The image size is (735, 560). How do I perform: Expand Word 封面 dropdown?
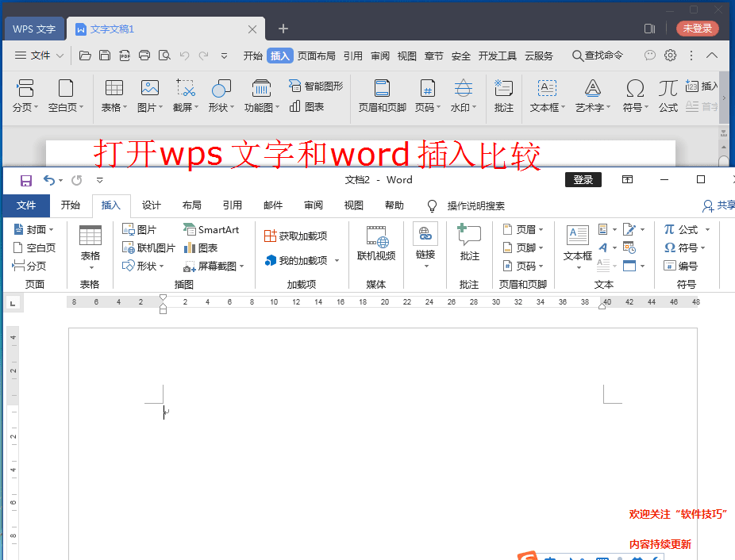[51, 229]
